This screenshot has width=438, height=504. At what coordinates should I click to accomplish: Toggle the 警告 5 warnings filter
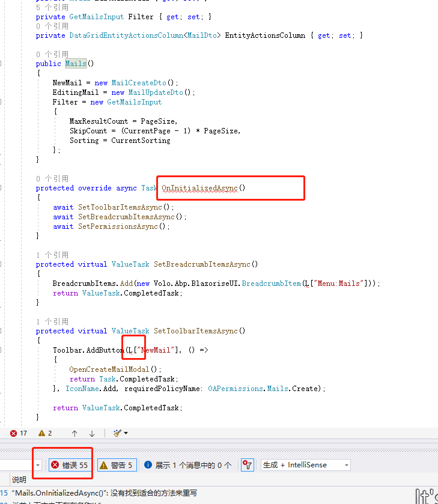coord(117,465)
